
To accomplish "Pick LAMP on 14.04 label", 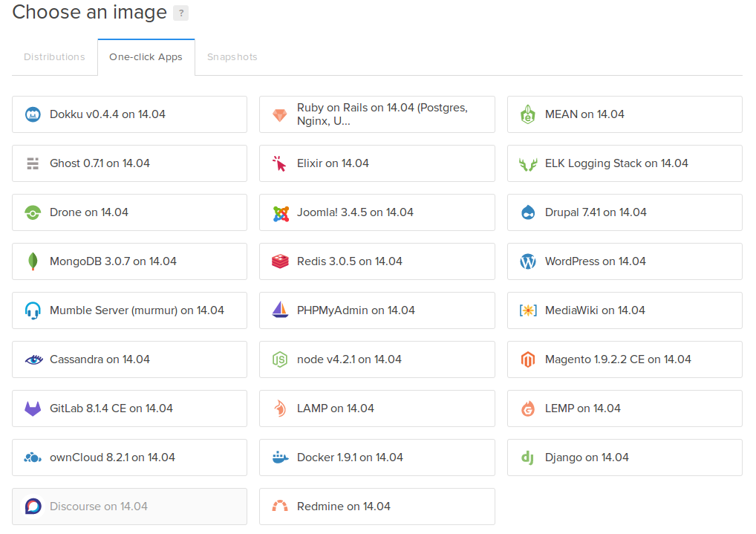I will click(x=336, y=408).
